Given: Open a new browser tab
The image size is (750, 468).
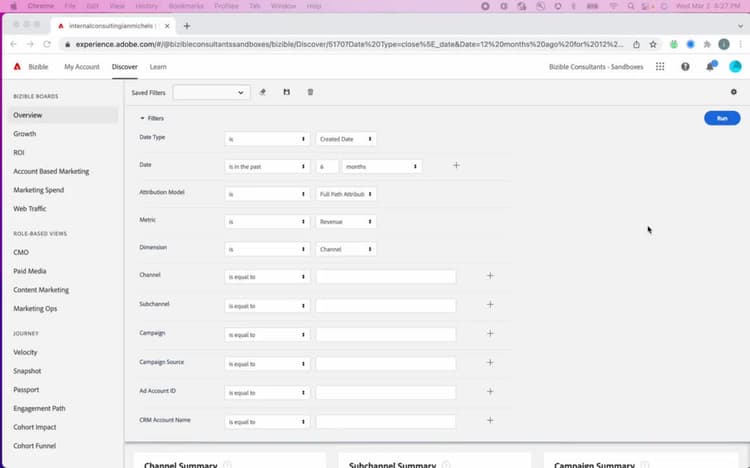Looking at the screenshot, I should pyautogui.click(x=187, y=26).
